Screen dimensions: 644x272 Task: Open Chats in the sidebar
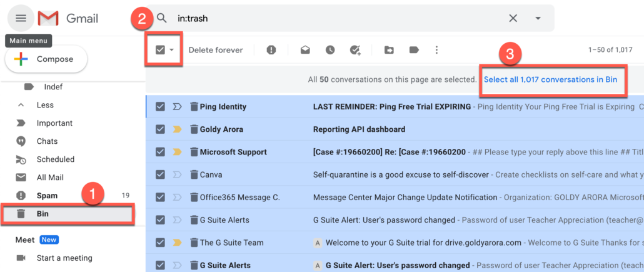point(47,141)
